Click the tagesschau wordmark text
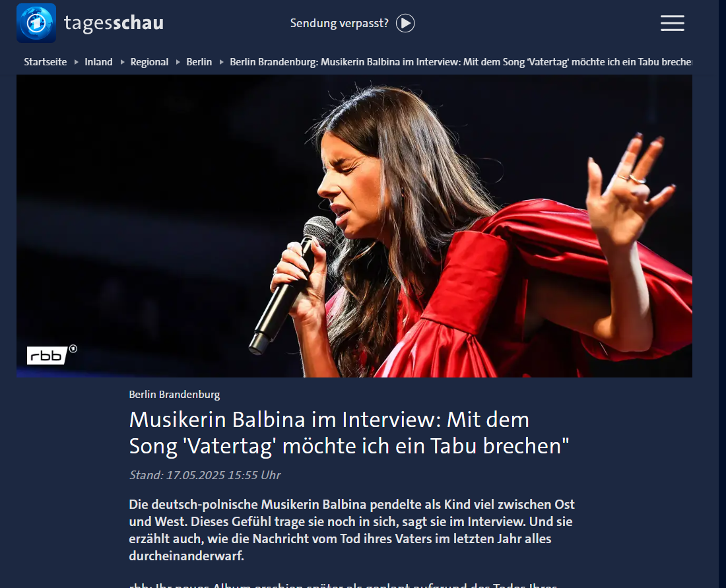The width and height of the screenshot is (726, 588). [114, 23]
